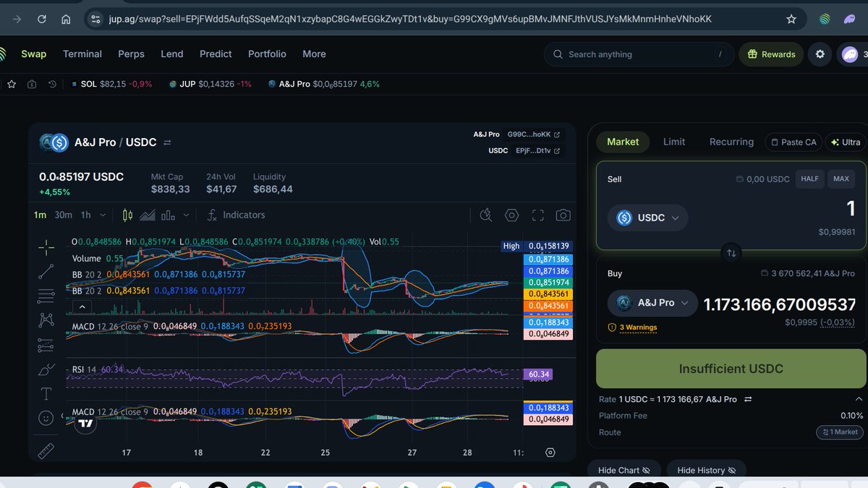868x488 pixels.
Task: Collapse the indicator legend arrow
Action: point(82,307)
